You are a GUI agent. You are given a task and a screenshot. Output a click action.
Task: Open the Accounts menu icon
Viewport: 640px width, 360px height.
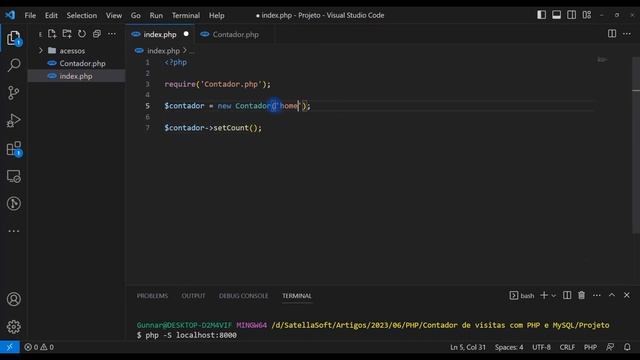coord(13,299)
